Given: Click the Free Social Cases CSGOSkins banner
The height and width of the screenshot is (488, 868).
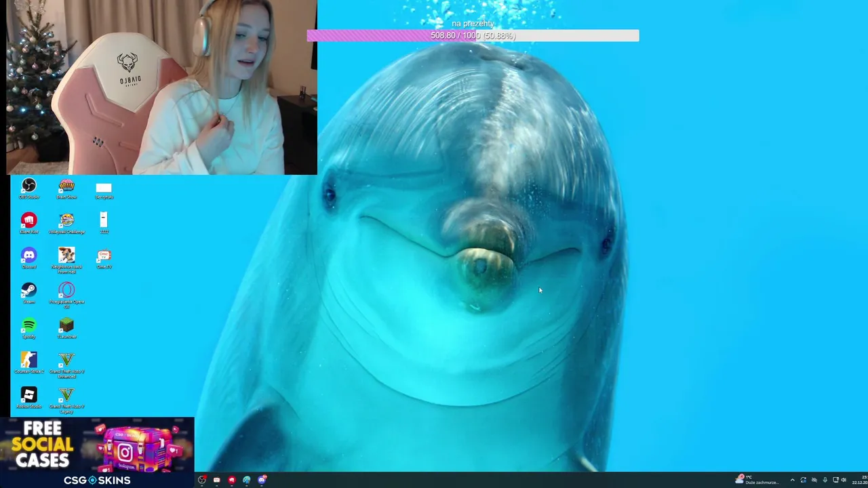Looking at the screenshot, I should coord(97,452).
